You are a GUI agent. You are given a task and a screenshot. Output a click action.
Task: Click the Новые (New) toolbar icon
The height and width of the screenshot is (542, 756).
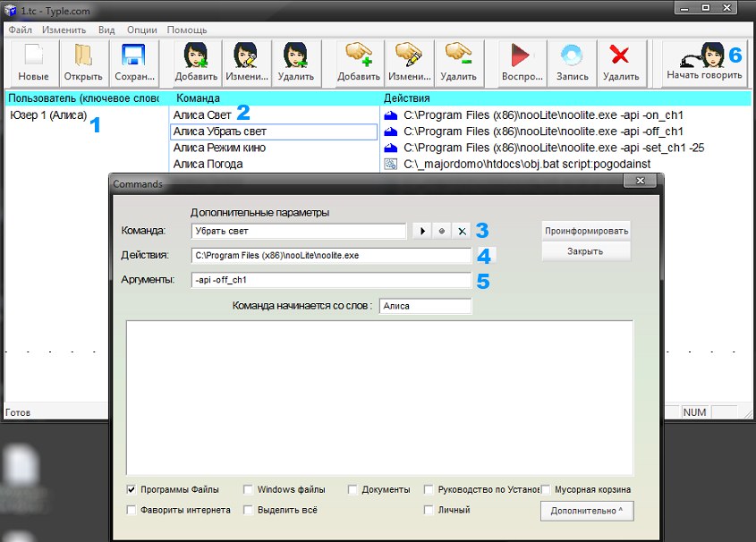33,56
